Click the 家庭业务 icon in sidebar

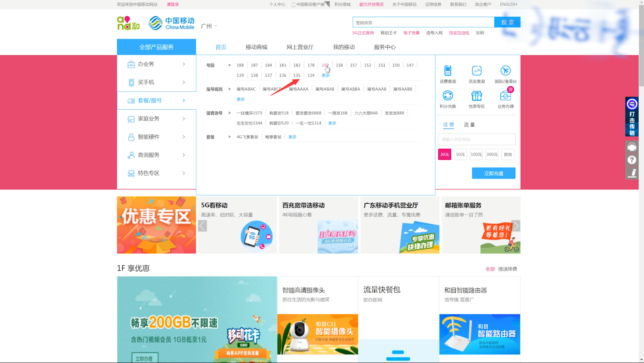131,119
